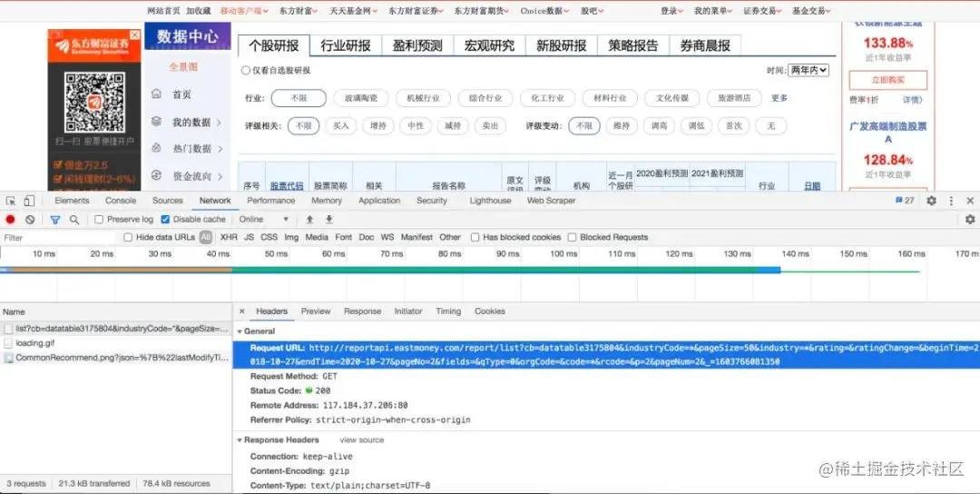This screenshot has height=494, width=980.
Task: Switch to 行业研报 tab
Action: click(x=346, y=45)
